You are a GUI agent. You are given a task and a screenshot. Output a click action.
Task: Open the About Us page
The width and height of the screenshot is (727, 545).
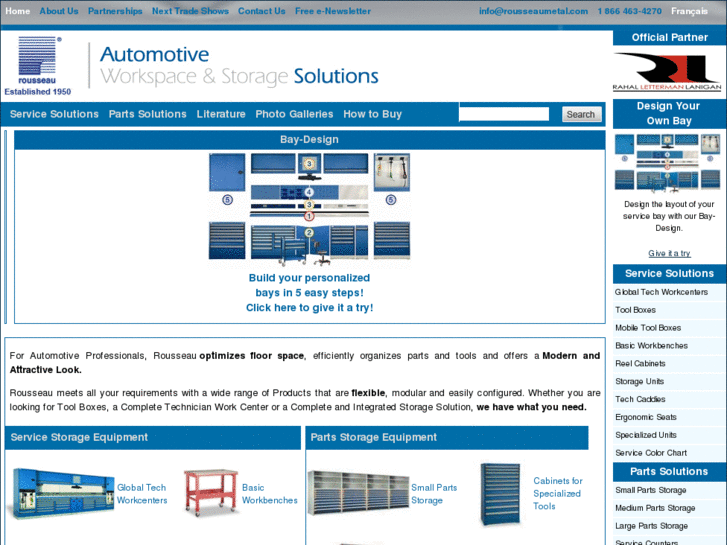click(59, 11)
